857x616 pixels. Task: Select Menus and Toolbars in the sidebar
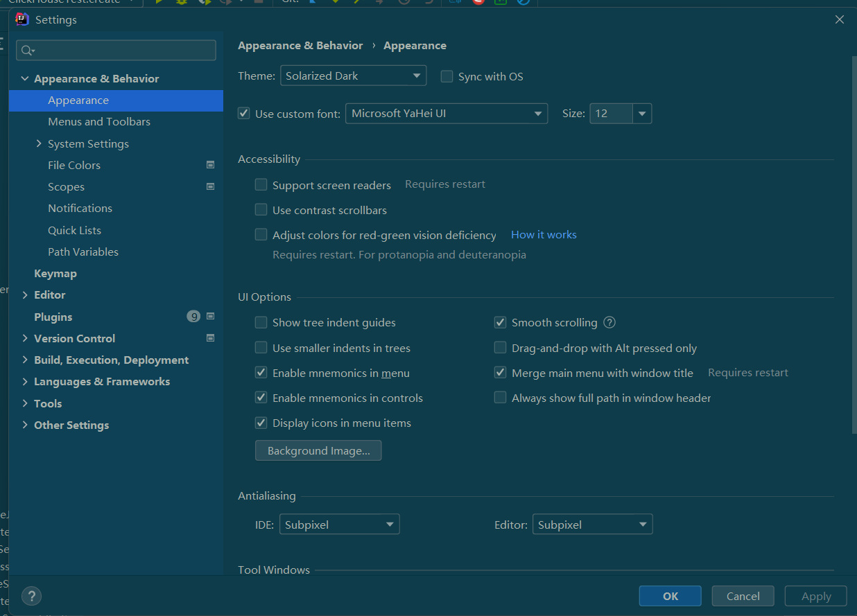[99, 122]
